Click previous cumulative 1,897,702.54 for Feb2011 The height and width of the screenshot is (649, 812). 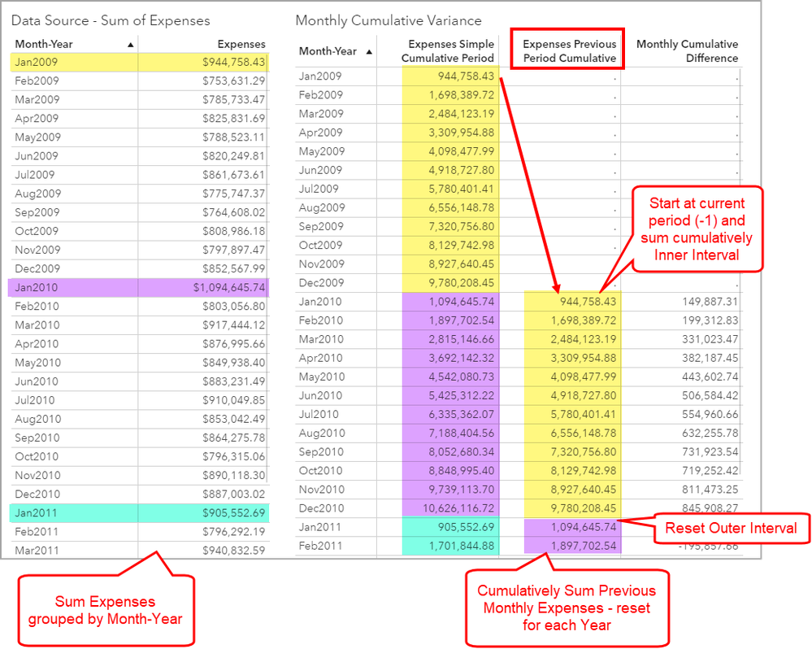(x=584, y=546)
